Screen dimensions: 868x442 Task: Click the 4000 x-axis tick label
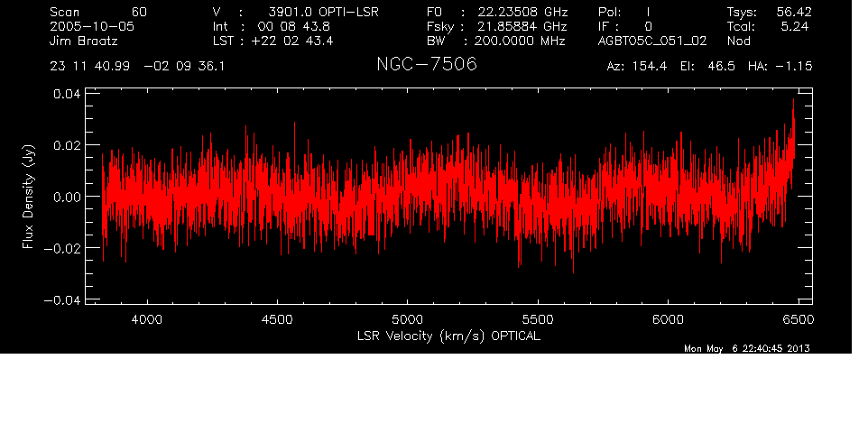point(147,319)
